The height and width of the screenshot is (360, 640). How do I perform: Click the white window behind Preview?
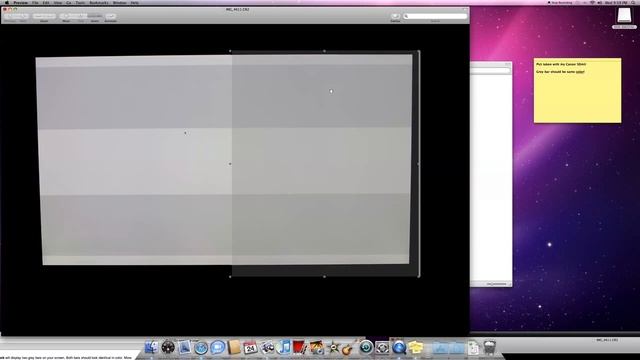click(x=491, y=174)
